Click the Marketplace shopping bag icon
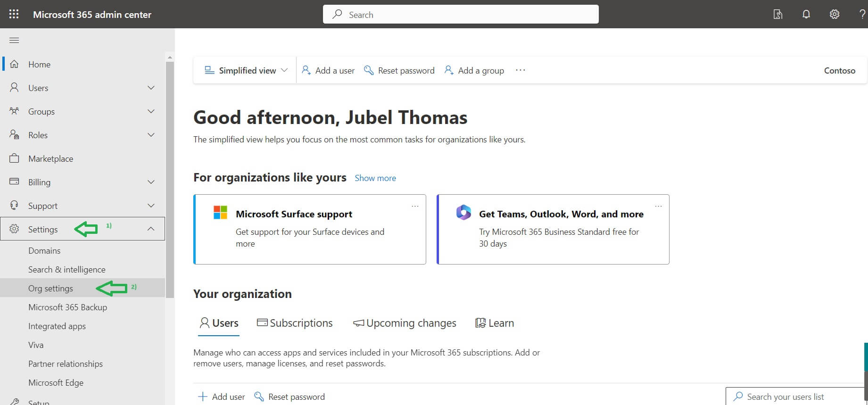This screenshot has height=405, width=868. point(14,158)
